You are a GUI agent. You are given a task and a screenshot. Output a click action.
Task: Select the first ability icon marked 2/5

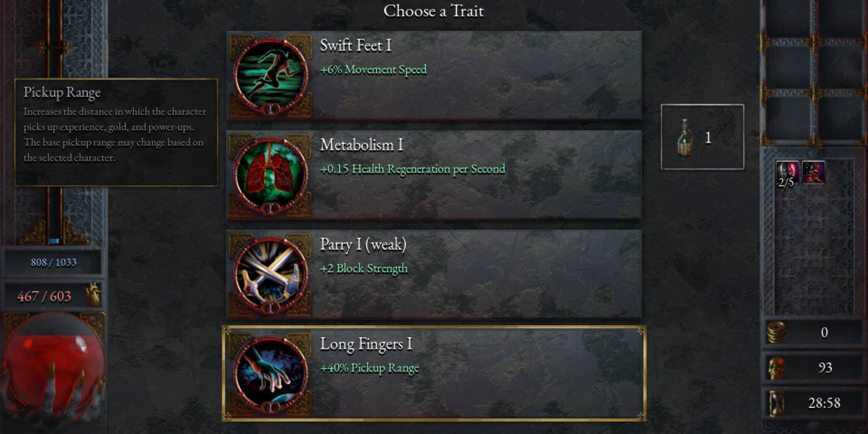pos(788,173)
